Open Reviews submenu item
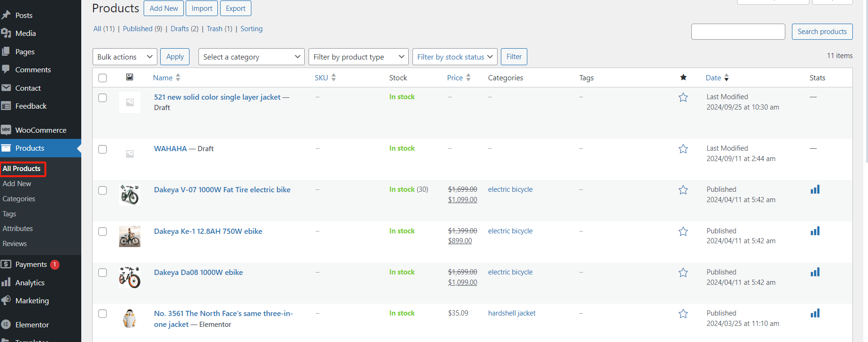Screen dimensions: 868x342 (15, 244)
